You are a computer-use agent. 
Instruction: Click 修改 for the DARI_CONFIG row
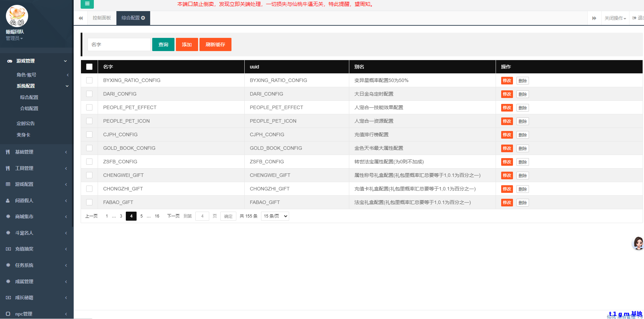coord(507,94)
